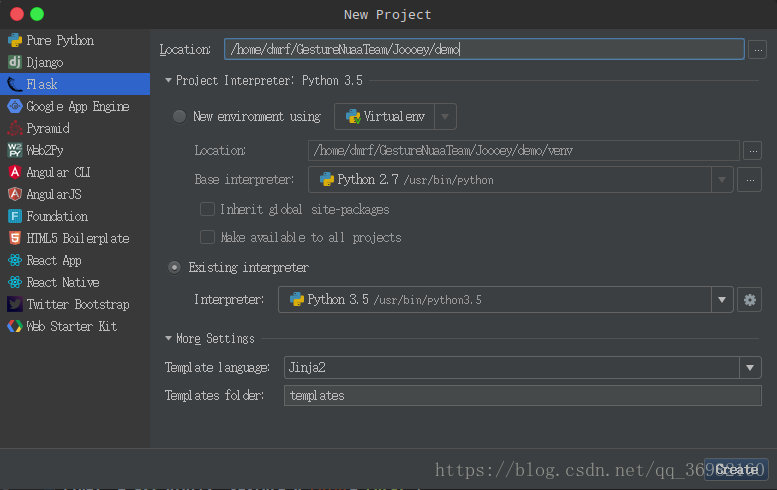Collapse the Project Interpreter section
The height and width of the screenshot is (490, 777).
(168, 80)
